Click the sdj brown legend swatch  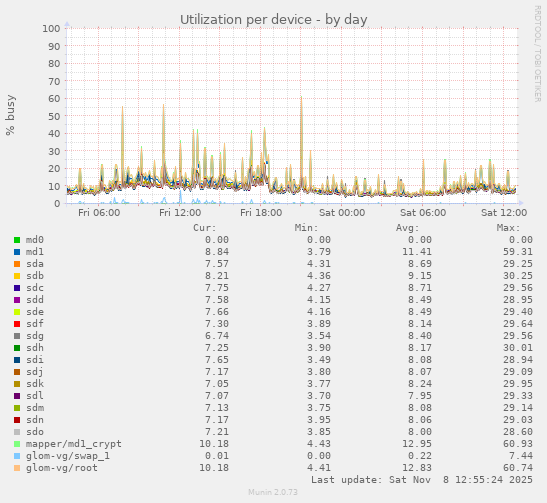[x=17, y=372]
